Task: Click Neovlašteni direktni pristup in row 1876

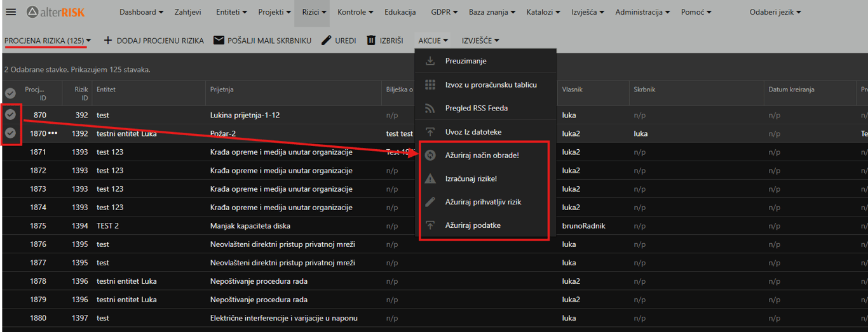Action: point(282,244)
